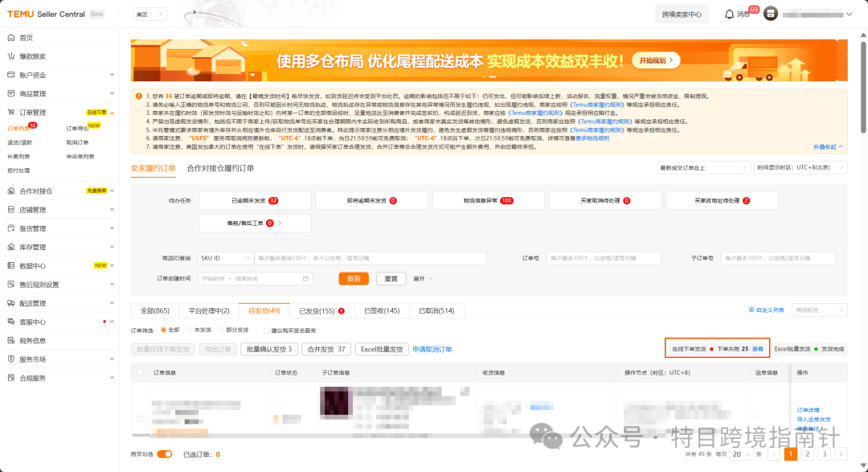Check the select-all checkbox in table header
Image resolution: width=868 pixels, height=472 pixels.
(x=140, y=372)
